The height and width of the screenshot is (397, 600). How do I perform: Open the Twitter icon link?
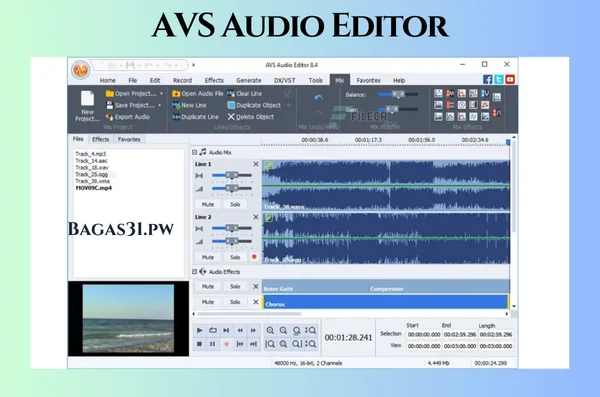[x=499, y=79]
